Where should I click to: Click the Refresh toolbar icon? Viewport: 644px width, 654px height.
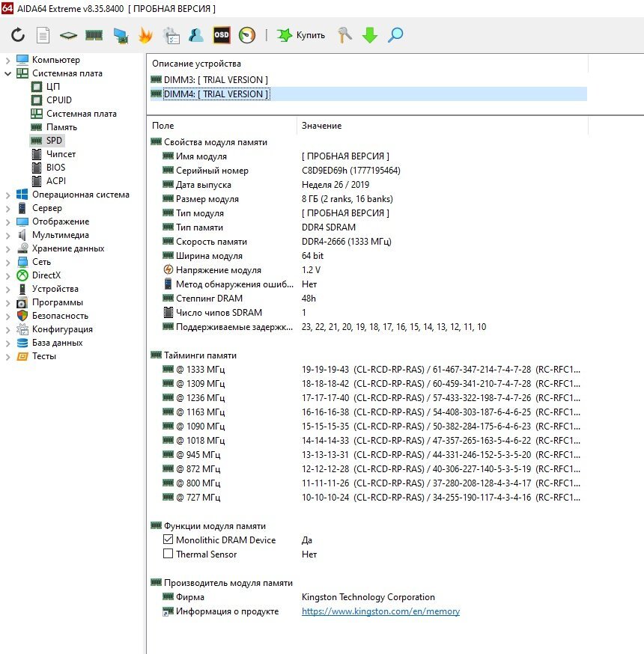click(x=18, y=35)
